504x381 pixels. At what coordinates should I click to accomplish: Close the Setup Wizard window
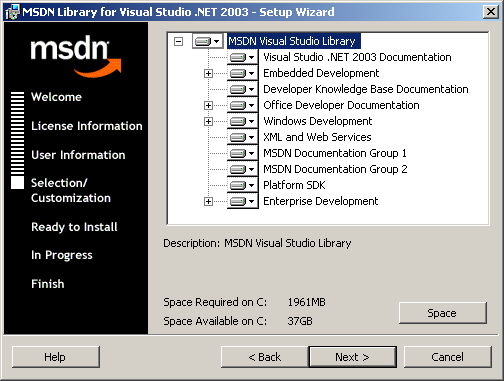pos(490,12)
